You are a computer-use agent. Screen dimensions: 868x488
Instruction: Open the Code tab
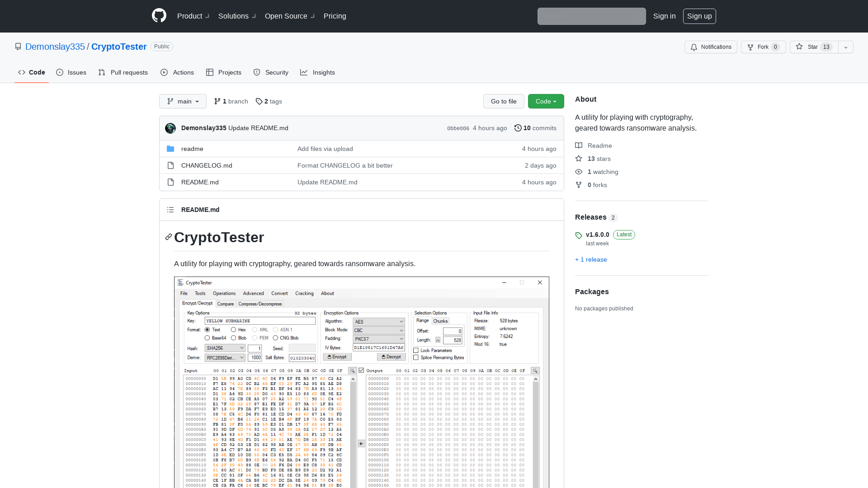click(32, 73)
